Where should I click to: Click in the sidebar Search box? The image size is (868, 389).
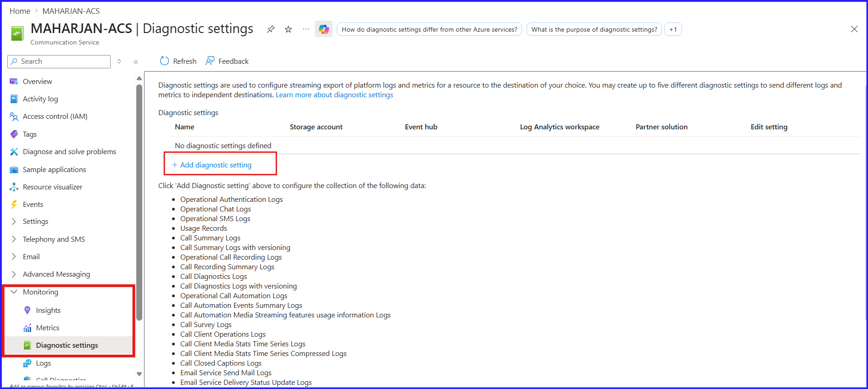tap(59, 61)
